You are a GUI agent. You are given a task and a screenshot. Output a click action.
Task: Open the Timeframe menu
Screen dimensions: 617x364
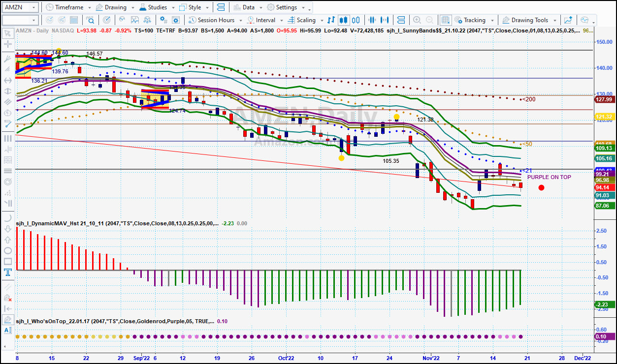[67, 7]
